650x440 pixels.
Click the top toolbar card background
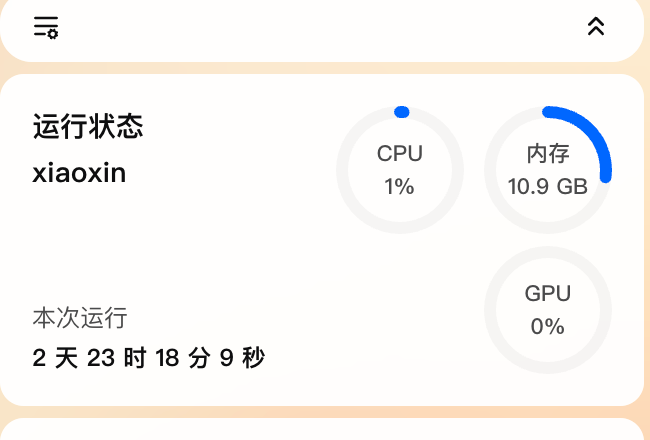(320, 28)
